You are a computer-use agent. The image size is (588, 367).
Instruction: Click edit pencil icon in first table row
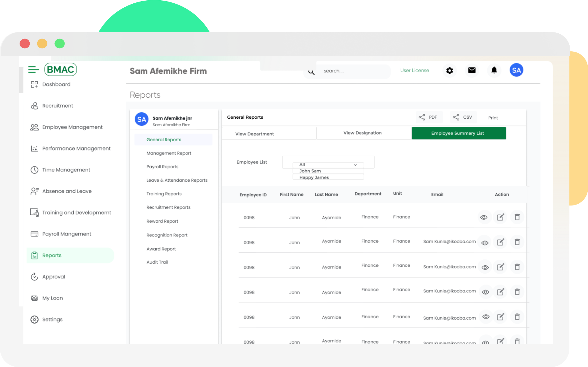(x=500, y=217)
